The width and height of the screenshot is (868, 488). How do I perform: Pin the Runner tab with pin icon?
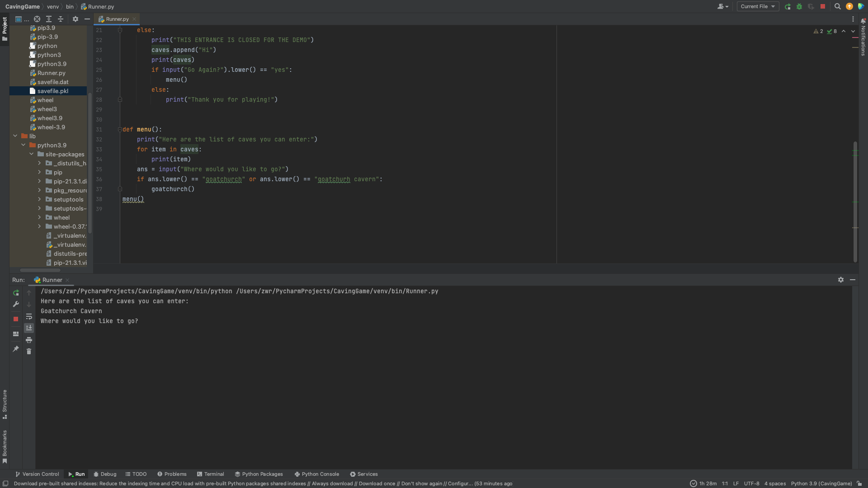16,349
